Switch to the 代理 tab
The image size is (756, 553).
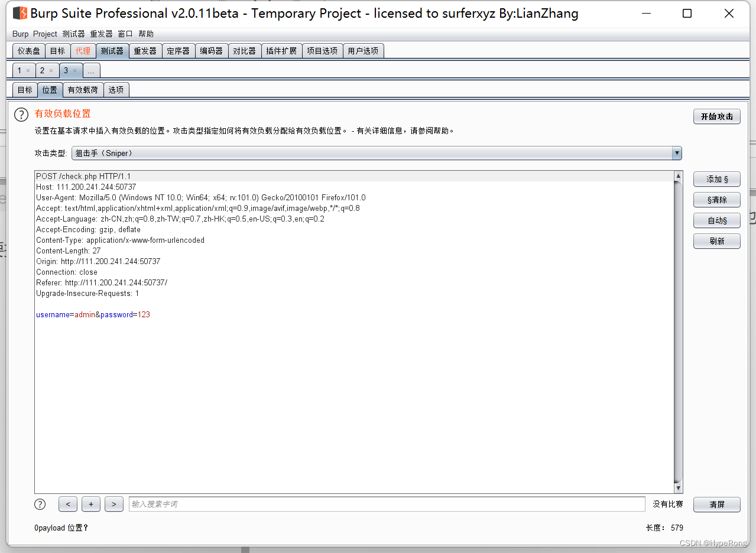tap(83, 51)
